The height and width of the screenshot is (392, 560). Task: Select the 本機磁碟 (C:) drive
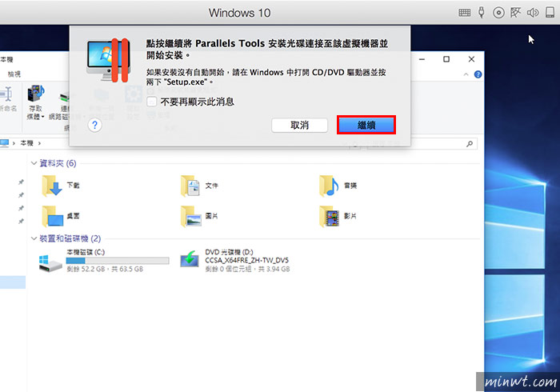pyautogui.click(x=103, y=261)
